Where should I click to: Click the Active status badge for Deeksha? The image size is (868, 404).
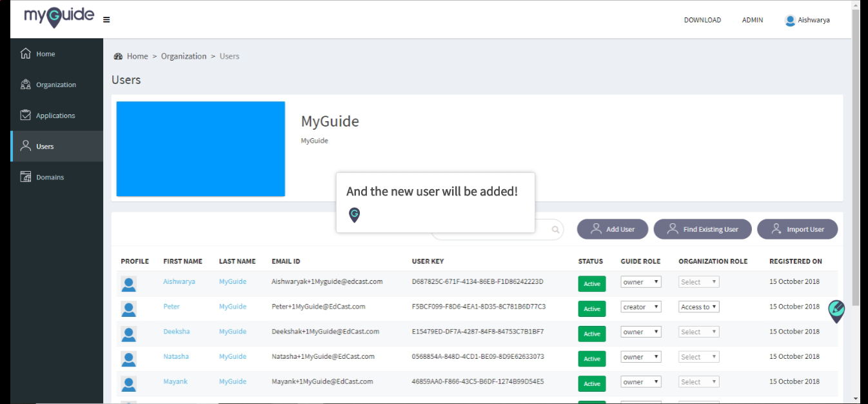(592, 334)
